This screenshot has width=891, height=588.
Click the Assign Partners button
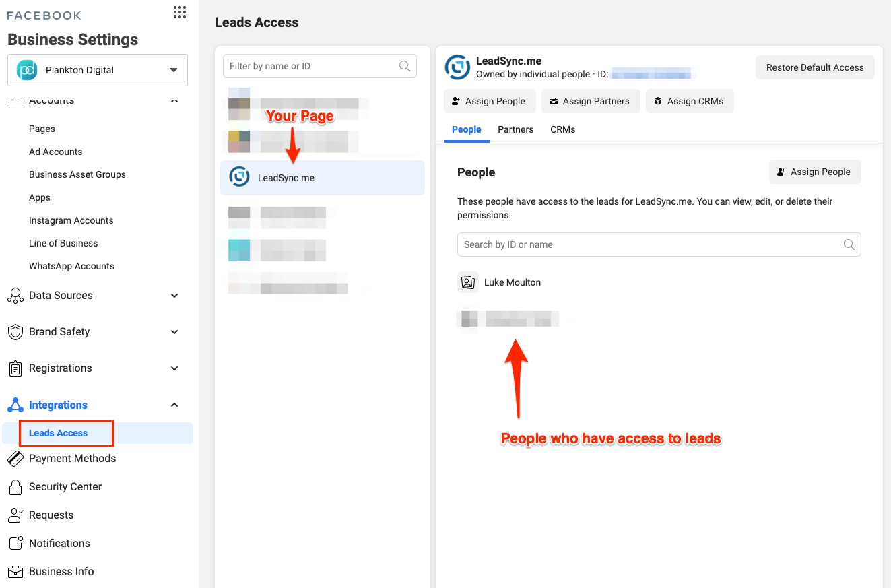click(589, 101)
